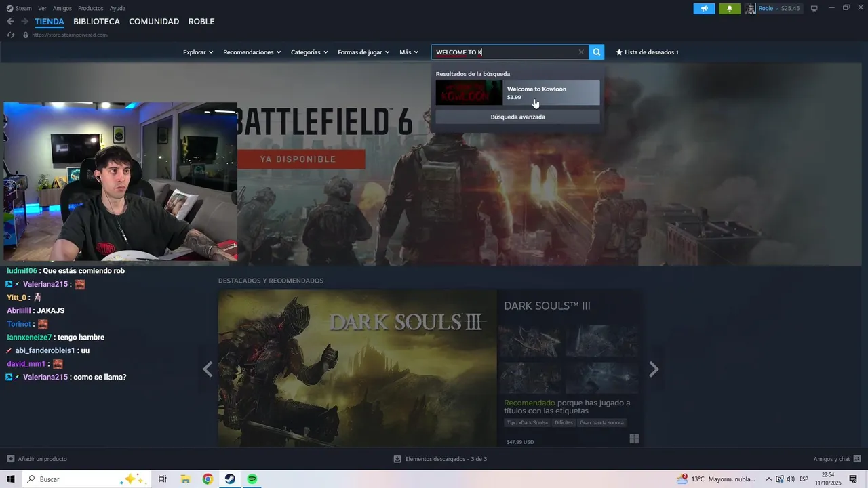
Task: Open downloads icon in the bottom bar
Action: (397, 459)
